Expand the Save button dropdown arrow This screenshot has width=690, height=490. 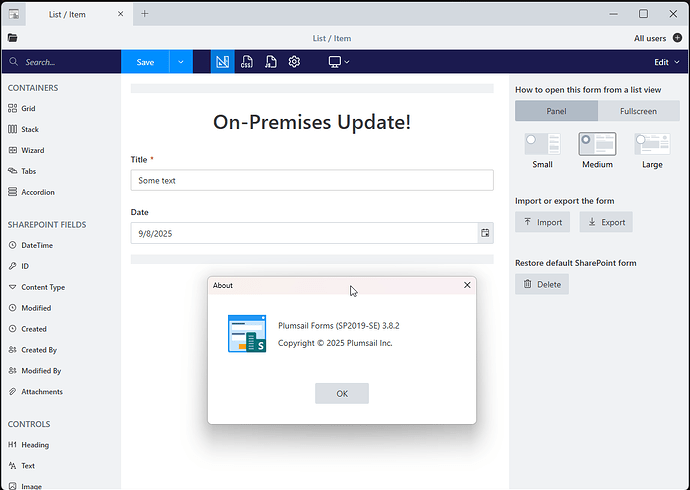(x=181, y=62)
